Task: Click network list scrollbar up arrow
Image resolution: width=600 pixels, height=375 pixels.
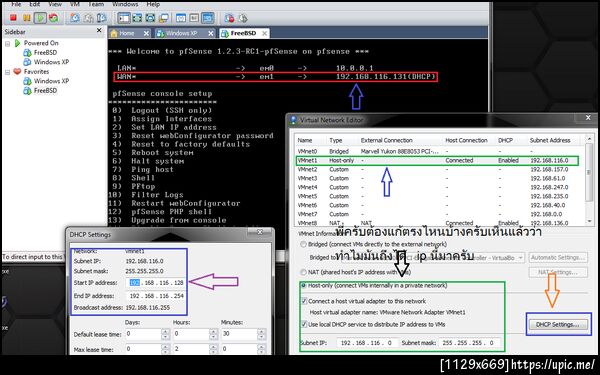Action: [x=590, y=139]
